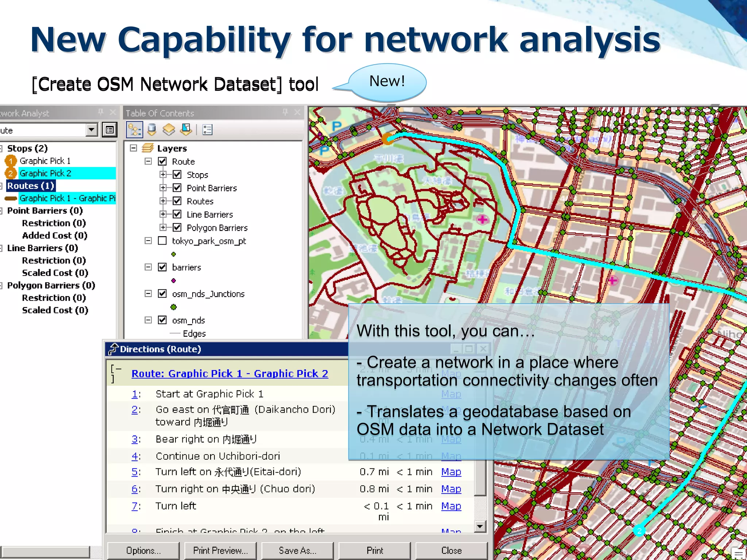Click the barriers purple point symbol
This screenshot has width=747, height=560.
pyautogui.click(x=174, y=281)
